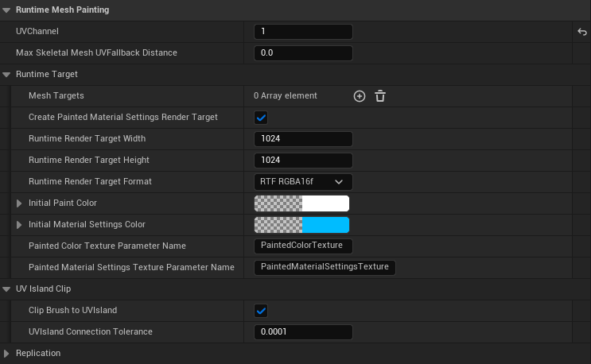Screen dimensions: 591x364
Task: Edit Runtime Render Target Height value
Action: pyautogui.click(x=303, y=161)
